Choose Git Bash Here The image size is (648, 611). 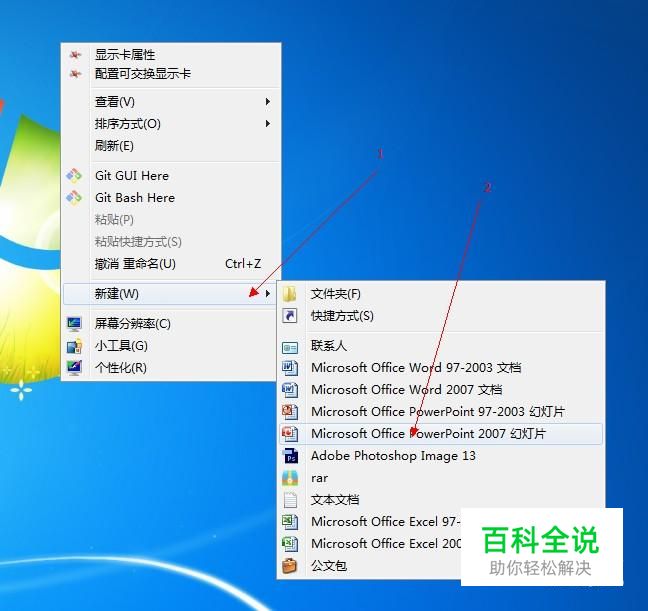pyautogui.click(x=171, y=198)
